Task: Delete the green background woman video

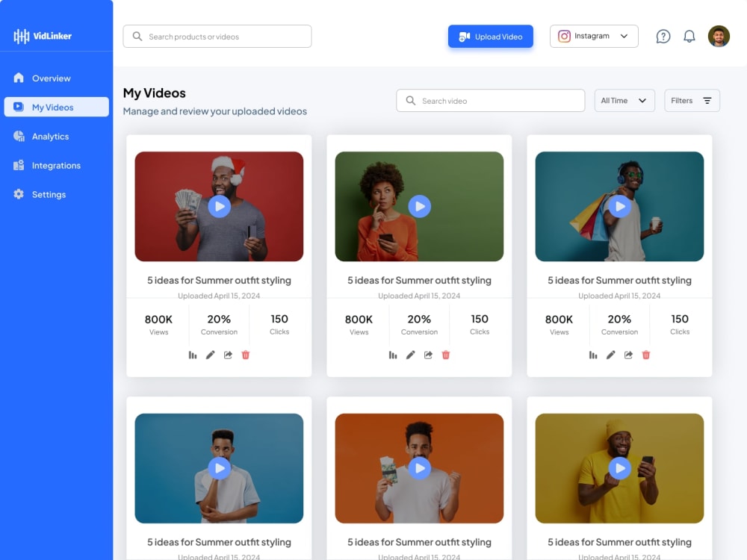Action: [x=446, y=355]
